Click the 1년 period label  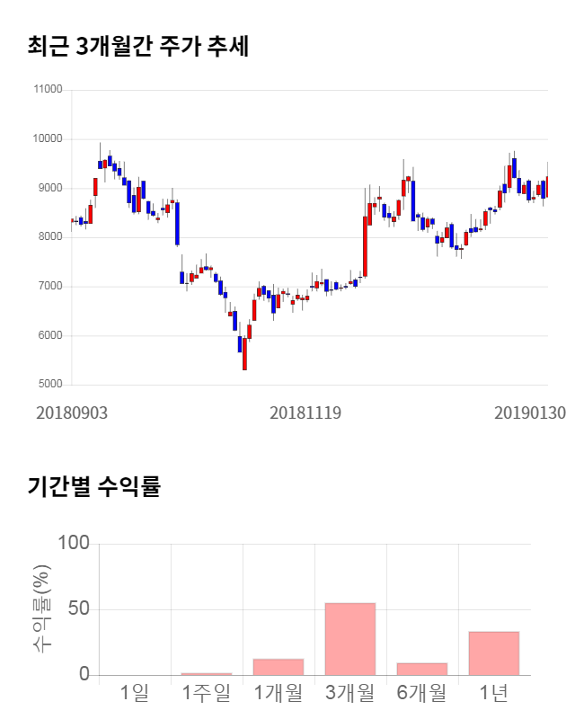(x=493, y=693)
